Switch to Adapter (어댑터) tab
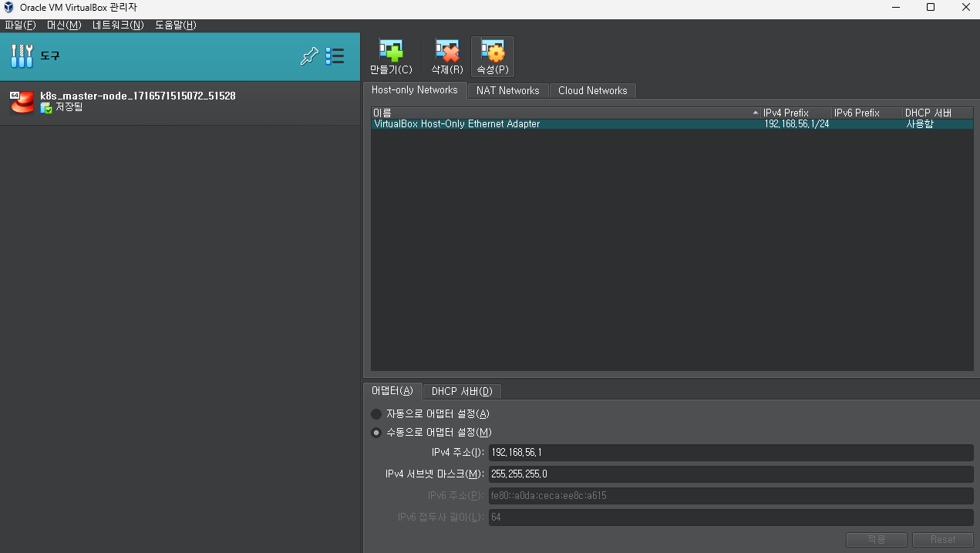The height and width of the screenshot is (553, 980). (393, 390)
